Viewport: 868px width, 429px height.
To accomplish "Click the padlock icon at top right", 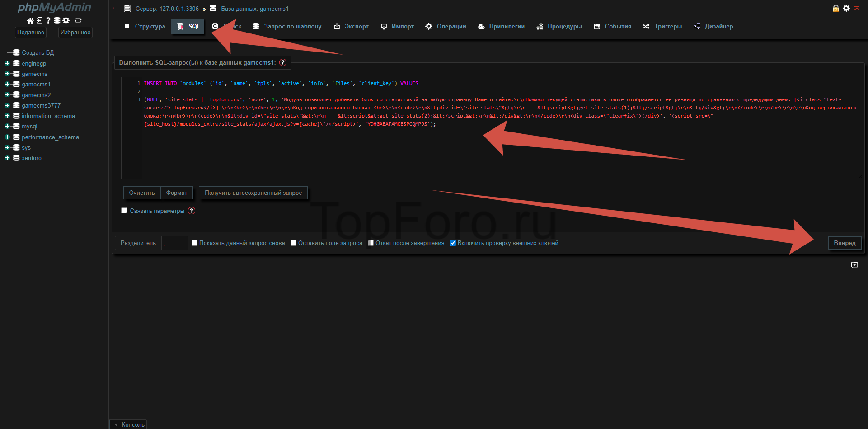I will point(835,8).
